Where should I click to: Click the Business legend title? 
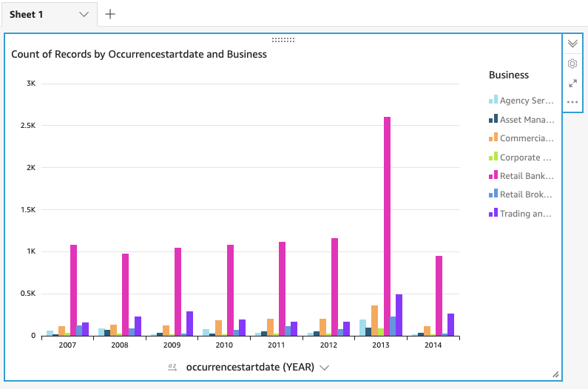pyautogui.click(x=509, y=75)
